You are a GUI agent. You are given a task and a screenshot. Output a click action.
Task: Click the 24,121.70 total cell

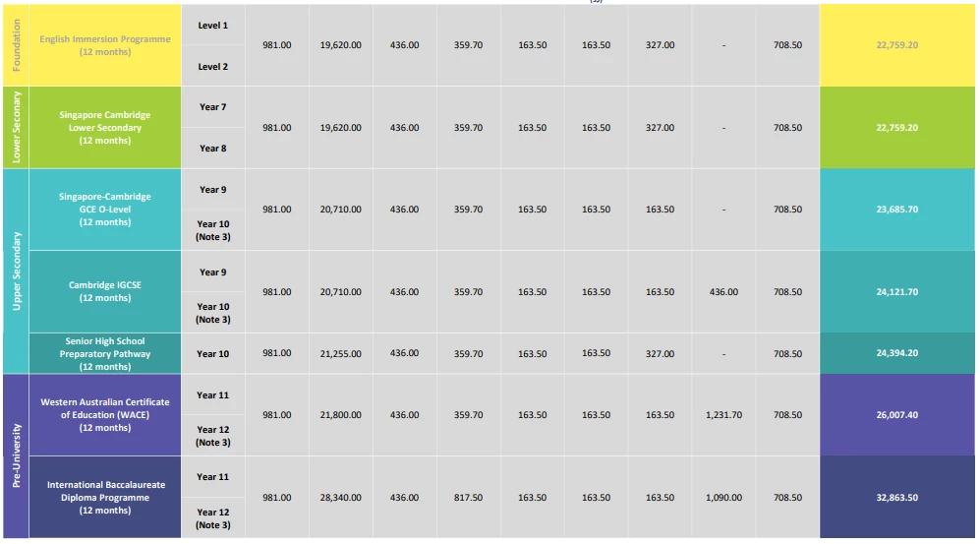coord(896,291)
